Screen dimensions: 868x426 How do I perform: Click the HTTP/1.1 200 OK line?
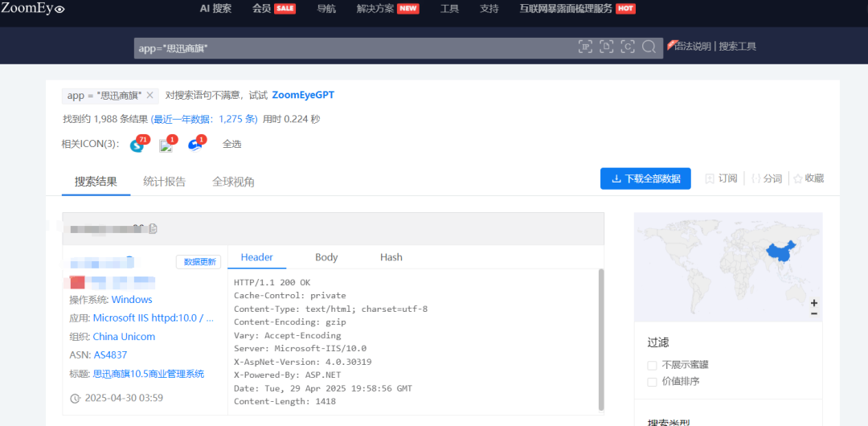click(x=272, y=282)
